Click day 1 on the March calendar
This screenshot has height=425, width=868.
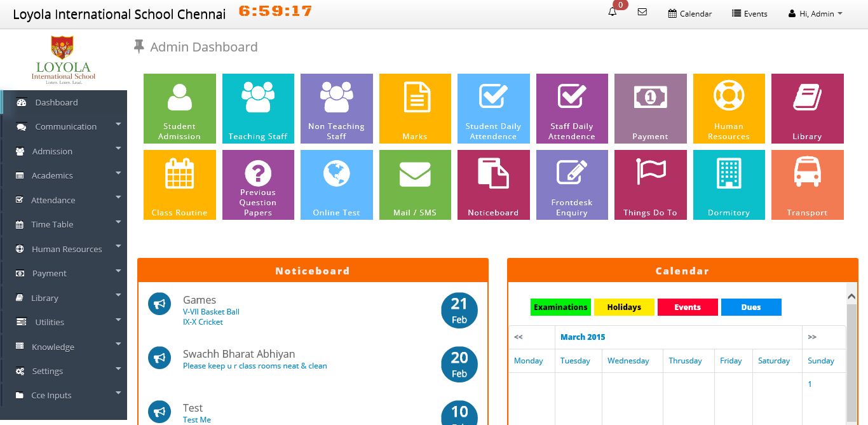click(x=810, y=384)
